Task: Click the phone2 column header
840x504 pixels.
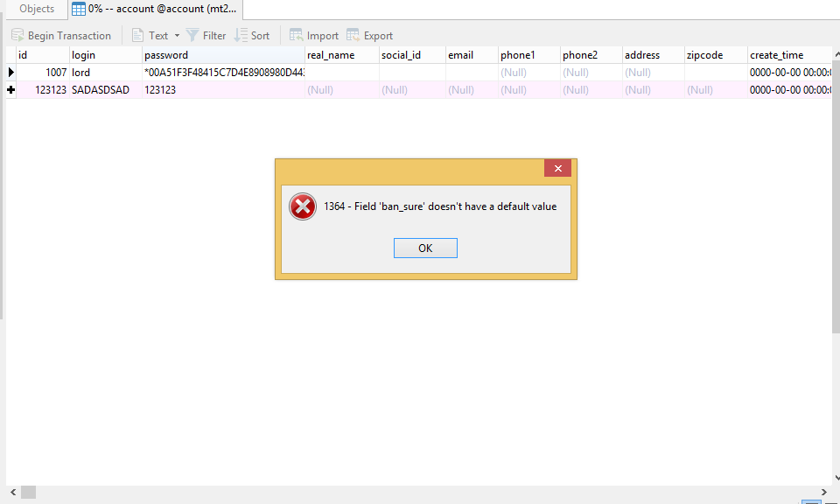Action: 591,55
